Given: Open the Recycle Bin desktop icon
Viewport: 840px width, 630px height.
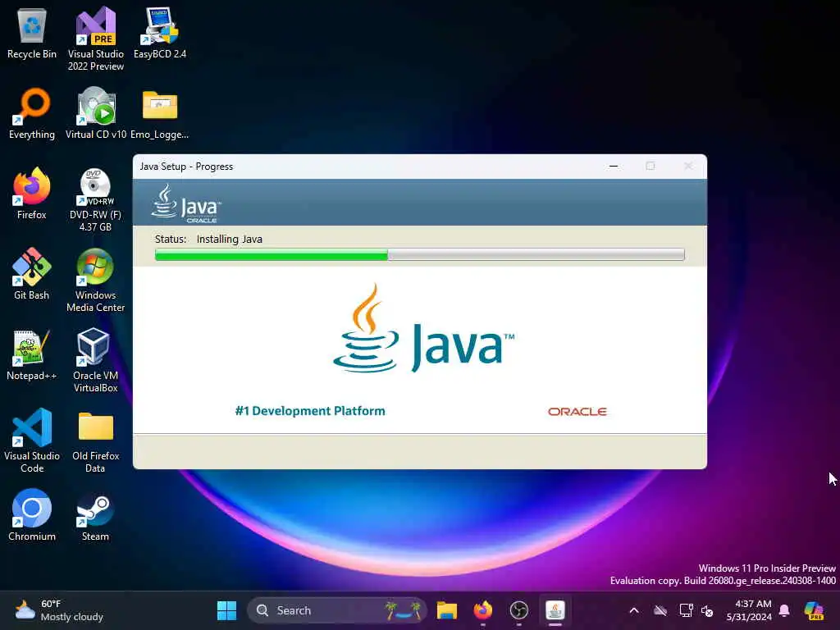Looking at the screenshot, I should coord(32,33).
